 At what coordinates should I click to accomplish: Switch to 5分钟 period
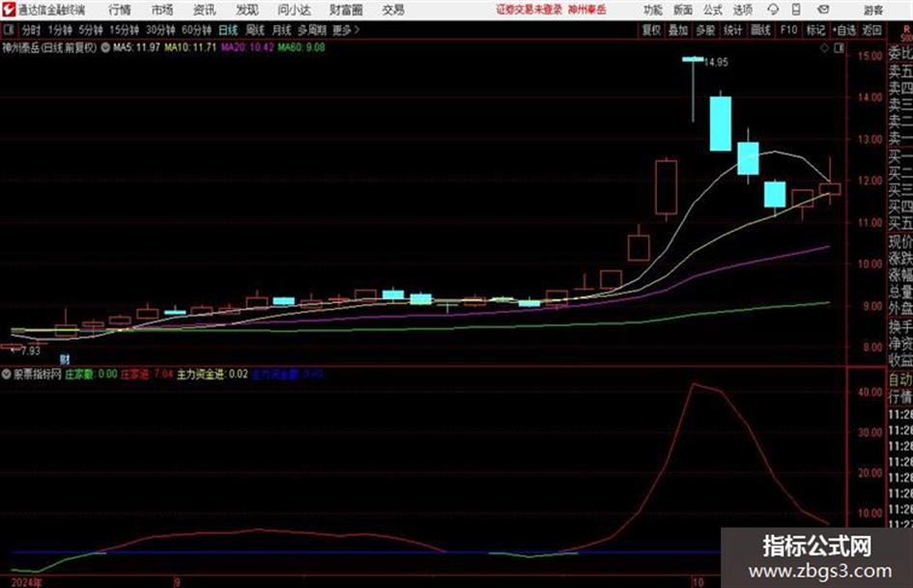click(x=91, y=30)
